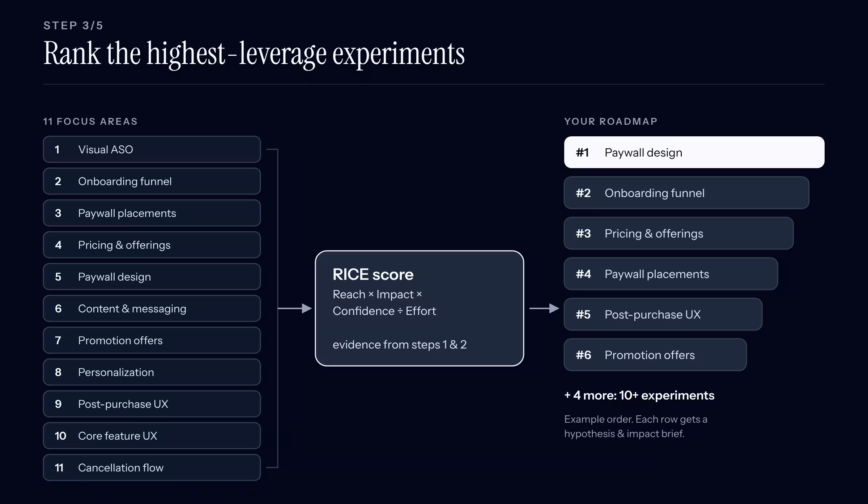The image size is (868, 504).
Task: Click the 'Rank the highest-leverage experiments' title
Action: click(254, 54)
